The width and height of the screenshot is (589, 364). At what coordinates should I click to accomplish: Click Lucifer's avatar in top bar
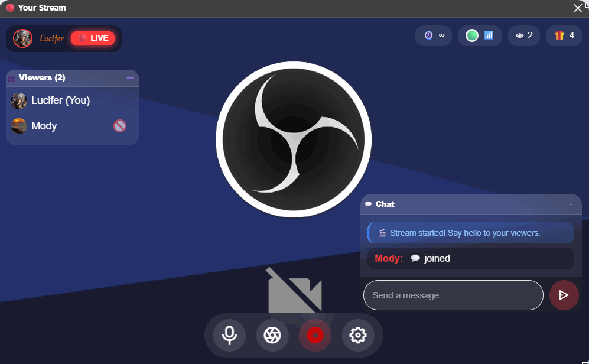point(23,38)
